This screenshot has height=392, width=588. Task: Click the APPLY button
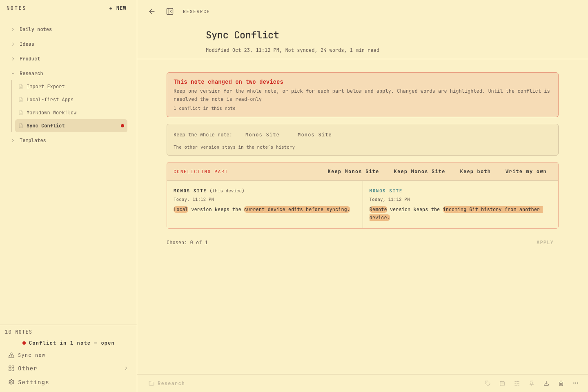pos(545,243)
